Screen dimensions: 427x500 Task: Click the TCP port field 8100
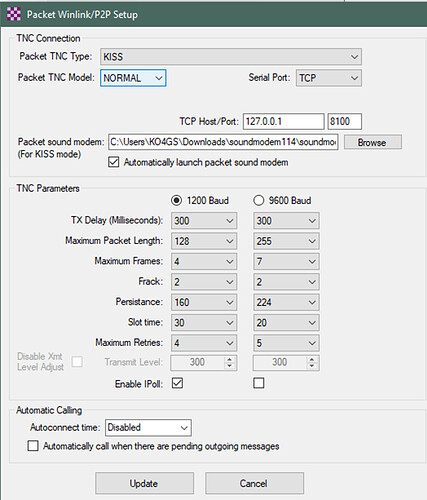point(344,121)
